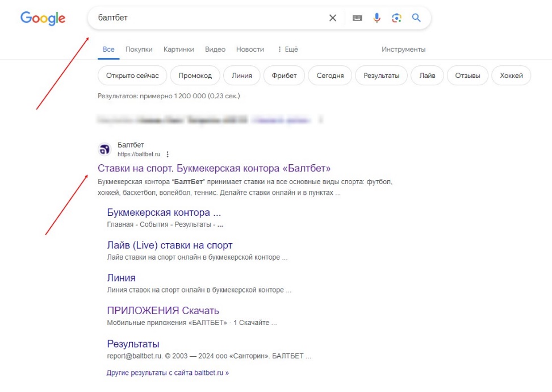Open Ставки на спорт Балтбет result
Image resolution: width=552 pixels, height=392 pixels.
click(214, 168)
